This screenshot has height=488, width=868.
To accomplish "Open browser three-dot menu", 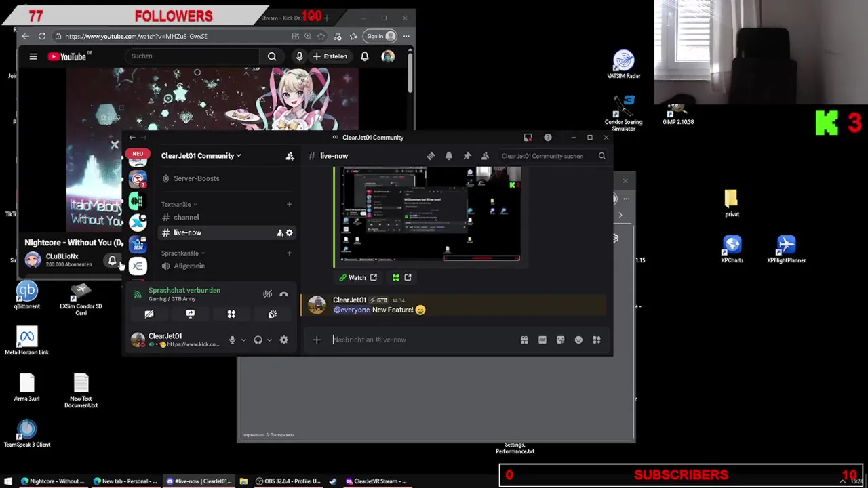I will [x=406, y=36].
